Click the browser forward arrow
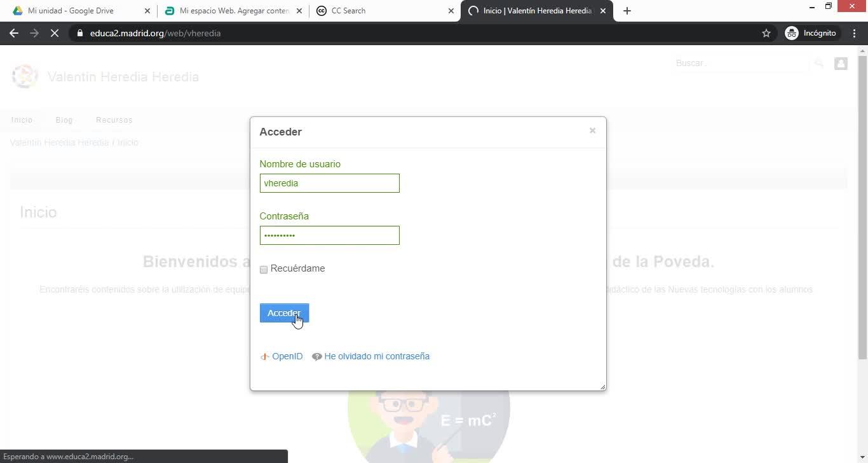868x463 pixels. (x=34, y=33)
